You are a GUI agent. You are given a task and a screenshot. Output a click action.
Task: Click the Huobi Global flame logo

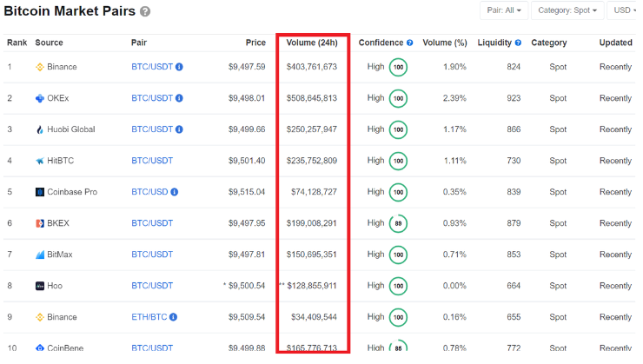[x=40, y=129]
